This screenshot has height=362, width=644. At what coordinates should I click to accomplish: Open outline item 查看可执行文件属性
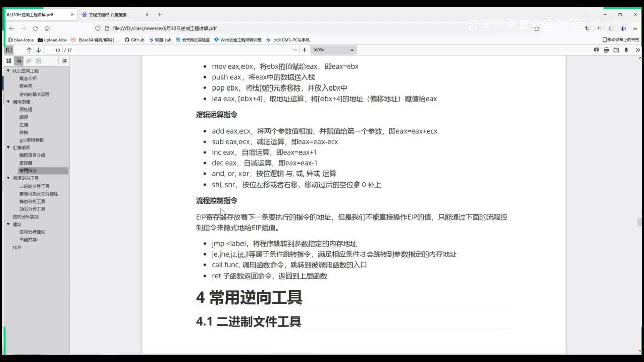39,194
